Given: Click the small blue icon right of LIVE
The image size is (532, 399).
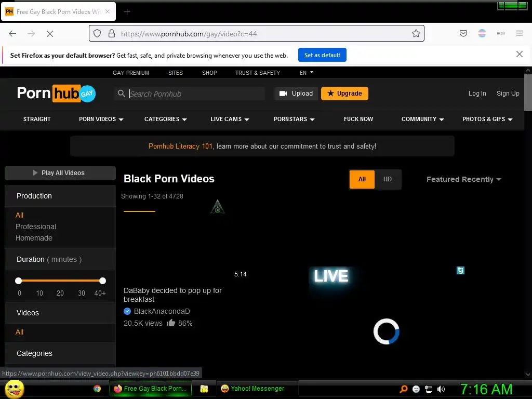Looking at the screenshot, I should [x=460, y=270].
